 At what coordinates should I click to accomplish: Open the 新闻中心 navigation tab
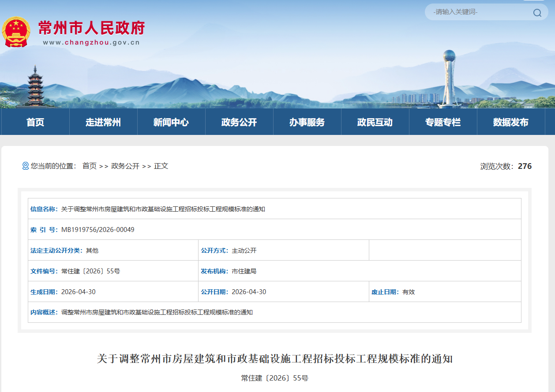[171, 122]
